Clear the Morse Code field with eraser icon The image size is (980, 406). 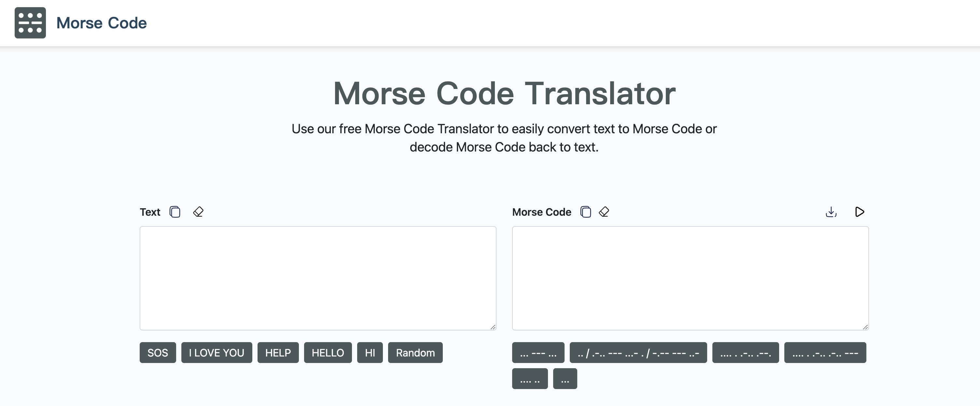pyautogui.click(x=604, y=212)
